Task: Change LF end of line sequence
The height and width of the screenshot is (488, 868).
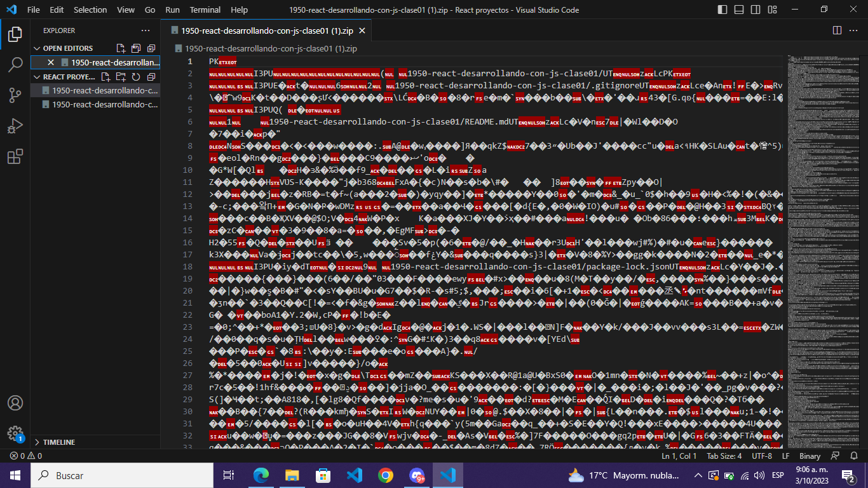Action: [x=785, y=456]
